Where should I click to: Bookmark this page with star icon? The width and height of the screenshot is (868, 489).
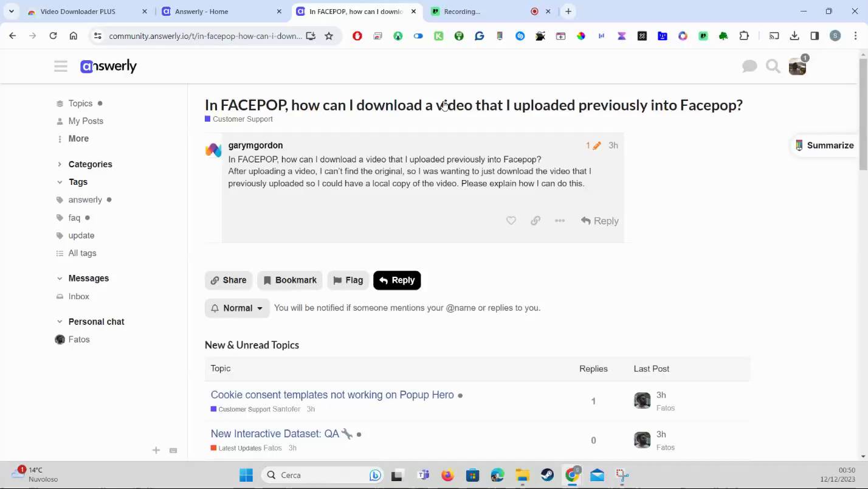click(x=329, y=36)
